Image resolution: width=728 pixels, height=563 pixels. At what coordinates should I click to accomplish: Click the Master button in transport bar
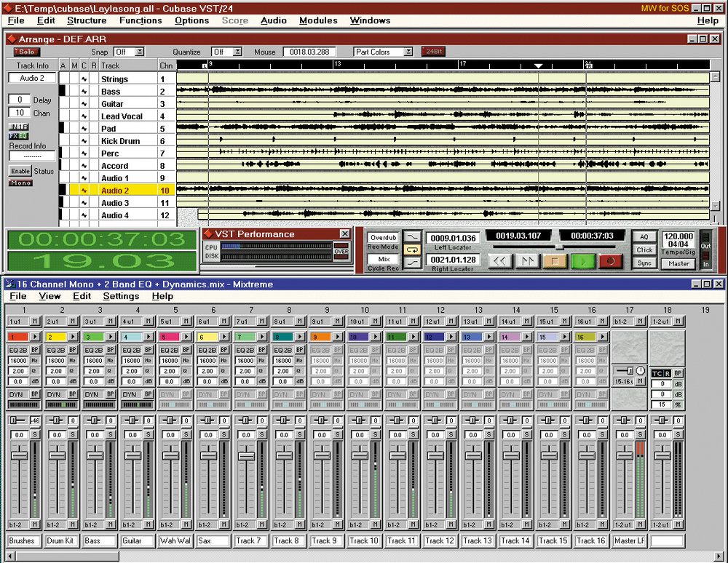[678, 264]
